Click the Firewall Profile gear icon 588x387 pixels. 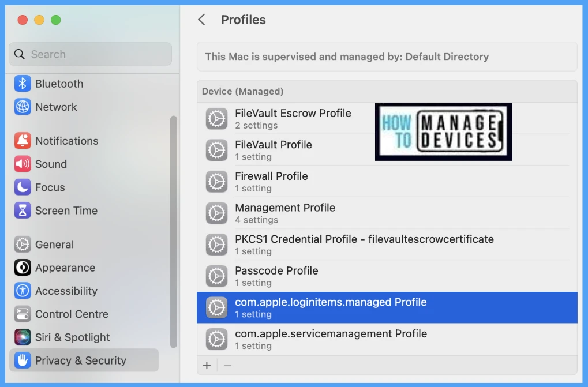[217, 182]
